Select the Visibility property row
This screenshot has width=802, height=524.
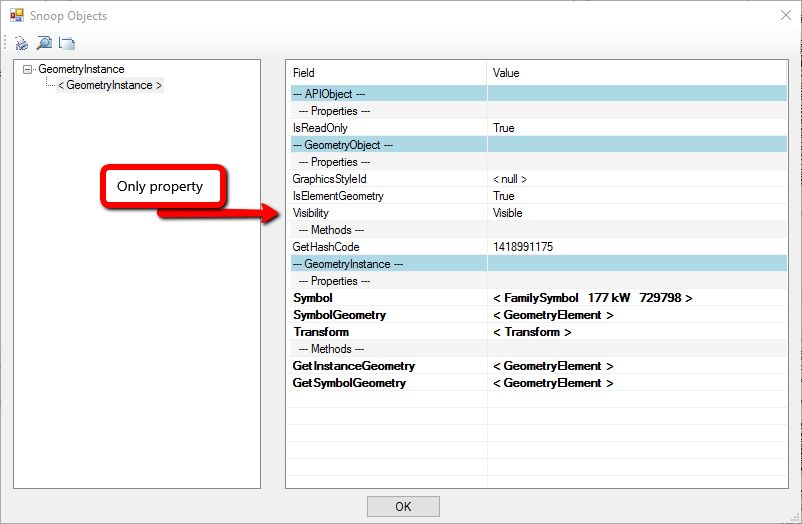310,213
